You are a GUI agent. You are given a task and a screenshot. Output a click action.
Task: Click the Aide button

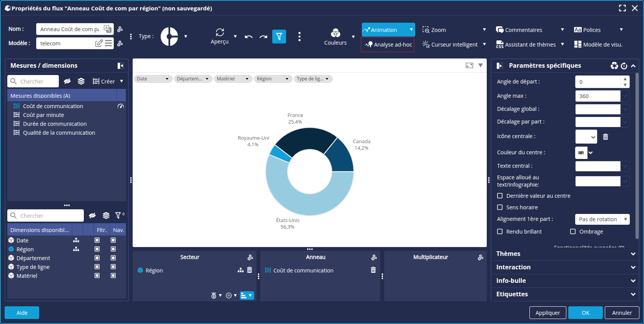coord(22,313)
